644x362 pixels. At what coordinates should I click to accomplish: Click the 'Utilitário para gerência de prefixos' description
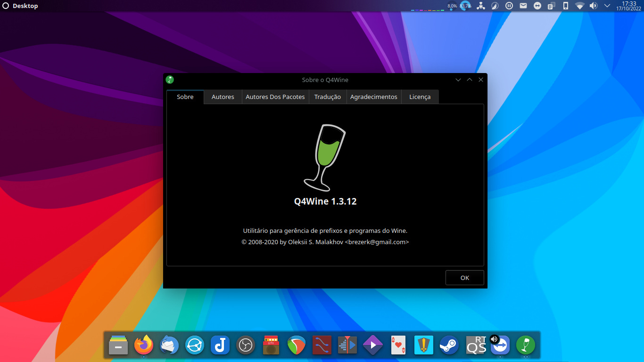pos(325,230)
